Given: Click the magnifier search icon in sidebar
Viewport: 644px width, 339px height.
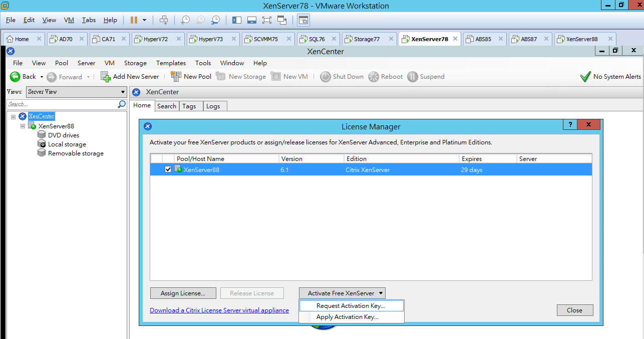Looking at the screenshot, I should (122, 104).
